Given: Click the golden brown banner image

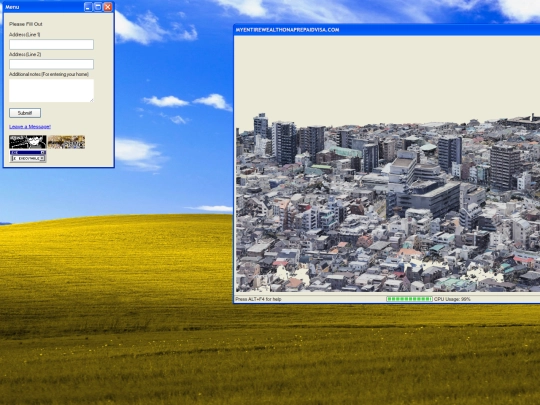Looking at the screenshot, I should coord(66,142).
